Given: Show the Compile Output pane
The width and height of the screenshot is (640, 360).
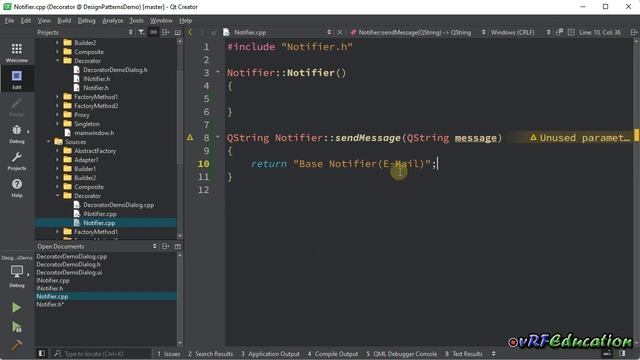Looking at the screenshot, I should (x=333, y=354).
